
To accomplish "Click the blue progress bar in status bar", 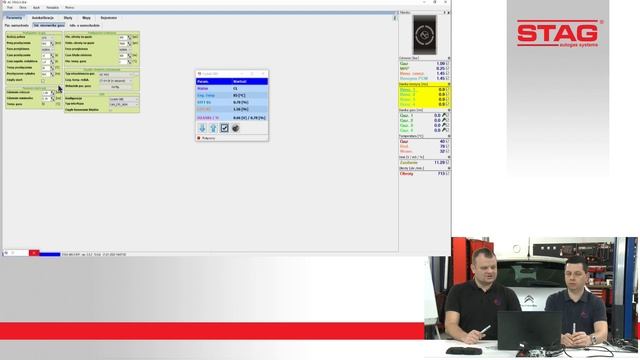I will [x=50, y=254].
